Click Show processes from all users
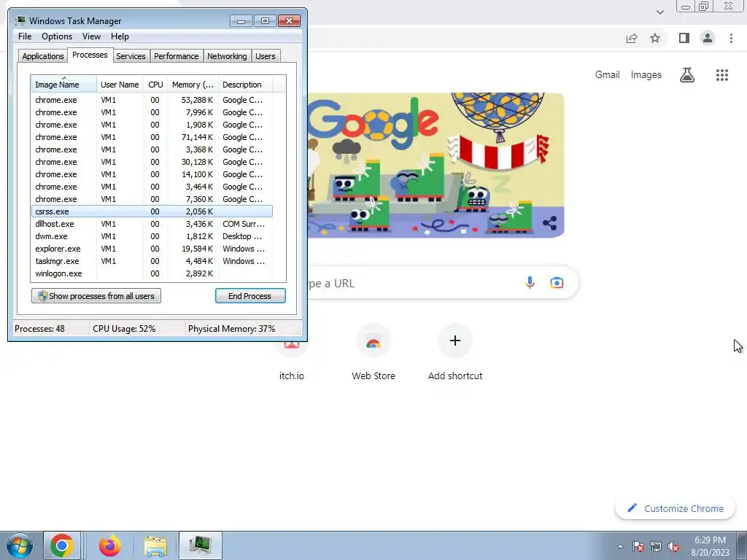The height and width of the screenshot is (560, 747). click(96, 296)
